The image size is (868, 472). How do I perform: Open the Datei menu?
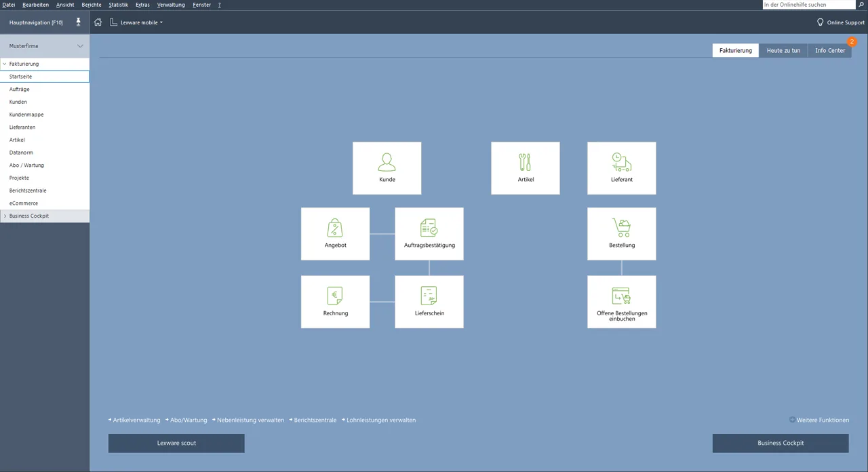point(9,5)
